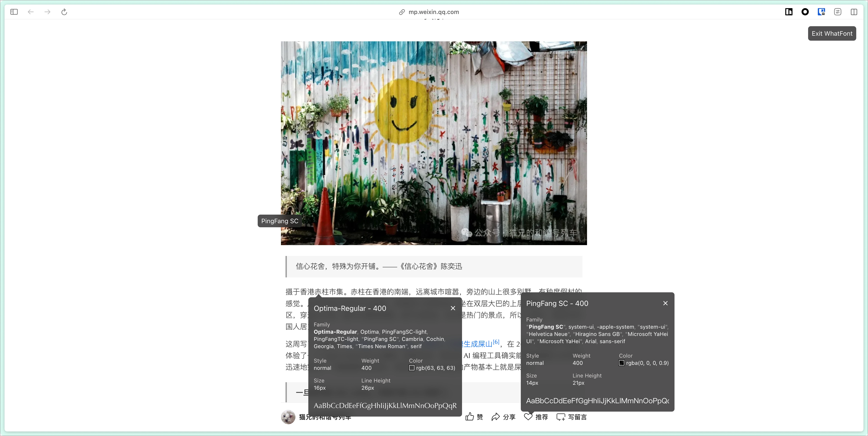868x436 pixels.
Task: Click the 赞 label
Action: (x=480, y=417)
